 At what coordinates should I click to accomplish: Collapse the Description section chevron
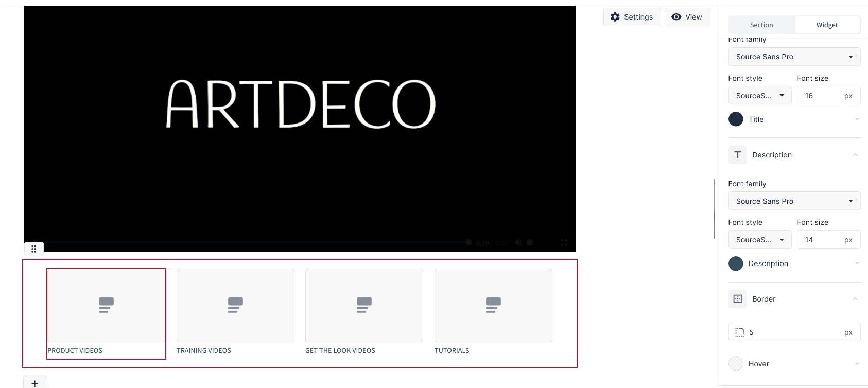coord(855,155)
